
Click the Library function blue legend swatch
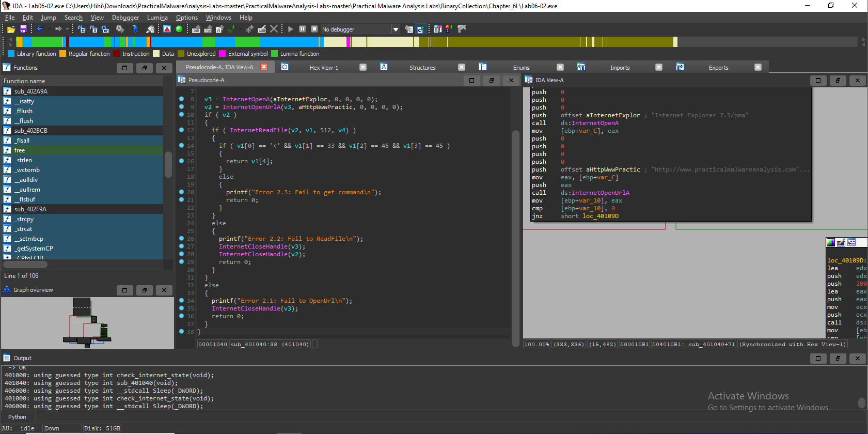pyautogui.click(x=11, y=54)
